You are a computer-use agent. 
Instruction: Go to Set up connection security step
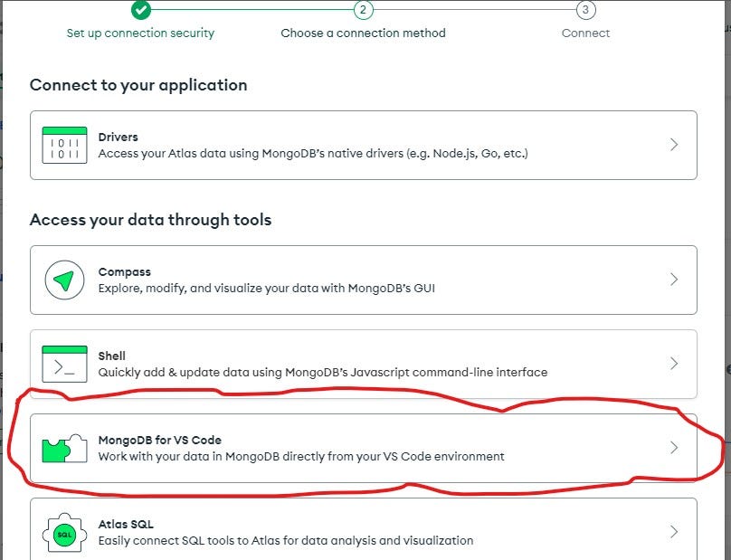tap(140, 33)
